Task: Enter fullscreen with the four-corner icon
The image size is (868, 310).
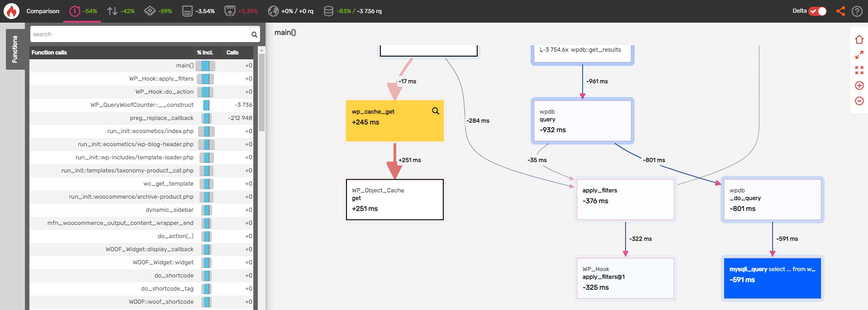Action: click(x=859, y=70)
